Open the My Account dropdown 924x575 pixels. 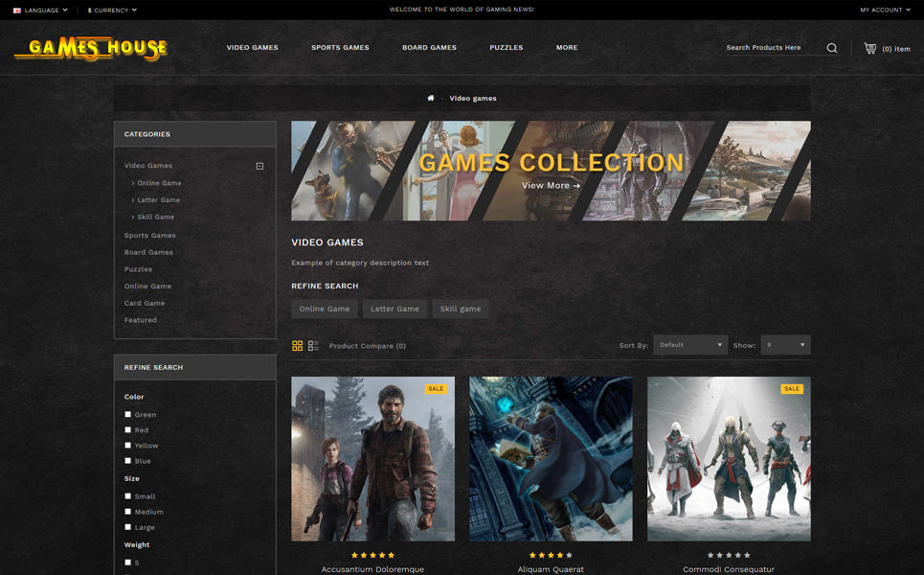[885, 10]
